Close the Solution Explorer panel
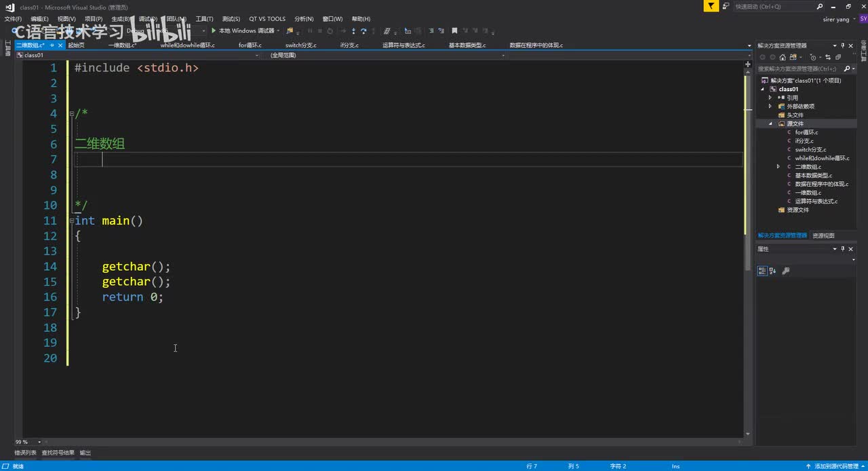 tap(851, 45)
